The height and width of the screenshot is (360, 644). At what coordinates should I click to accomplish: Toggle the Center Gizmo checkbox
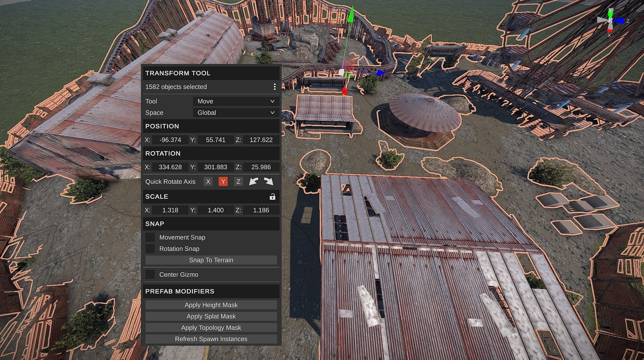pos(150,275)
